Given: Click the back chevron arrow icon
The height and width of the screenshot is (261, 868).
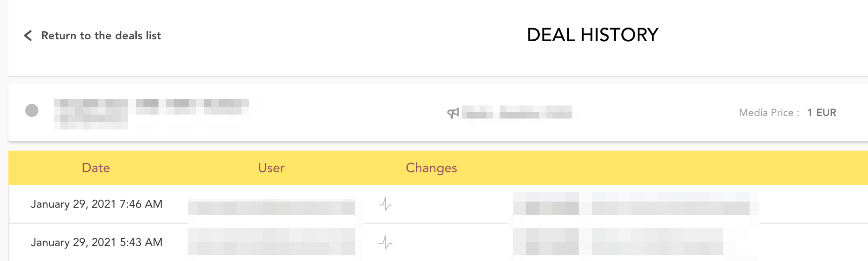Looking at the screenshot, I should click(28, 36).
